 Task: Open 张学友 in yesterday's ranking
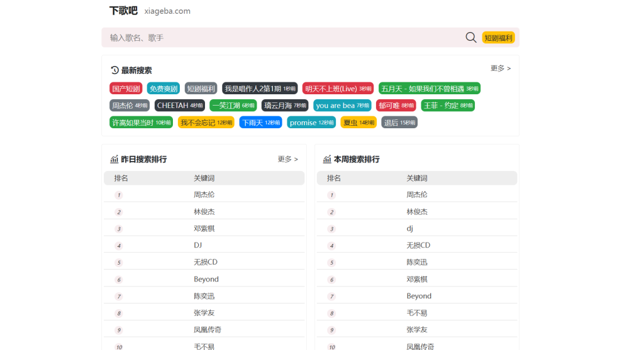(204, 313)
